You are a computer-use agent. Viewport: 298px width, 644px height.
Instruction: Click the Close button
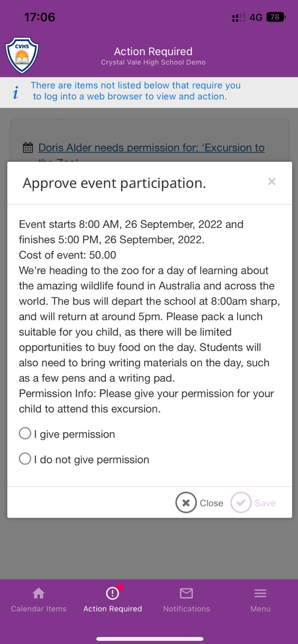point(211,503)
